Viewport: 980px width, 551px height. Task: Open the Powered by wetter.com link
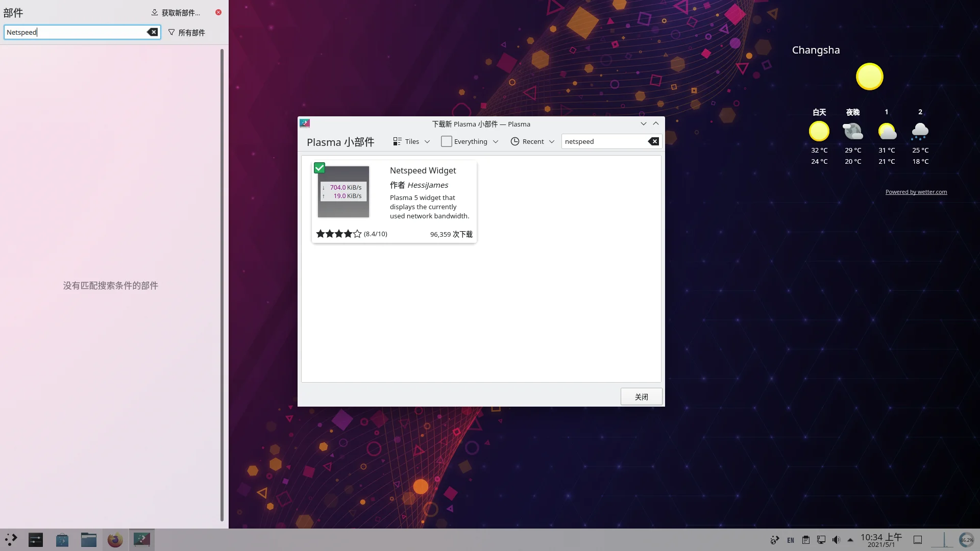point(916,192)
